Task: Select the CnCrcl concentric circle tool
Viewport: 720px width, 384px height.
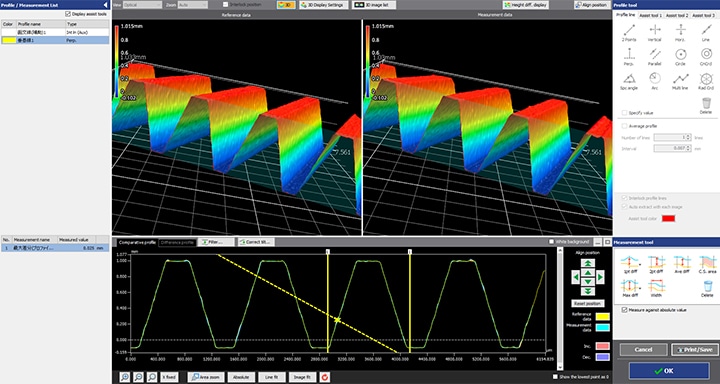Action: point(706,57)
